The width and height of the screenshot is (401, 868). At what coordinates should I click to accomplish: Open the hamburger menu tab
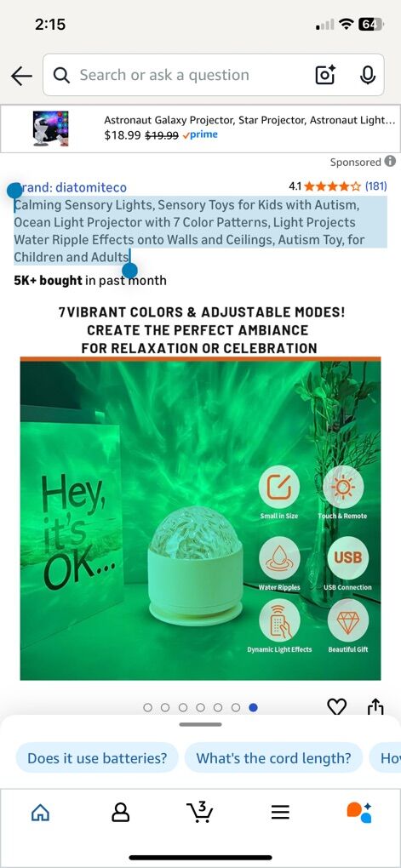280,812
